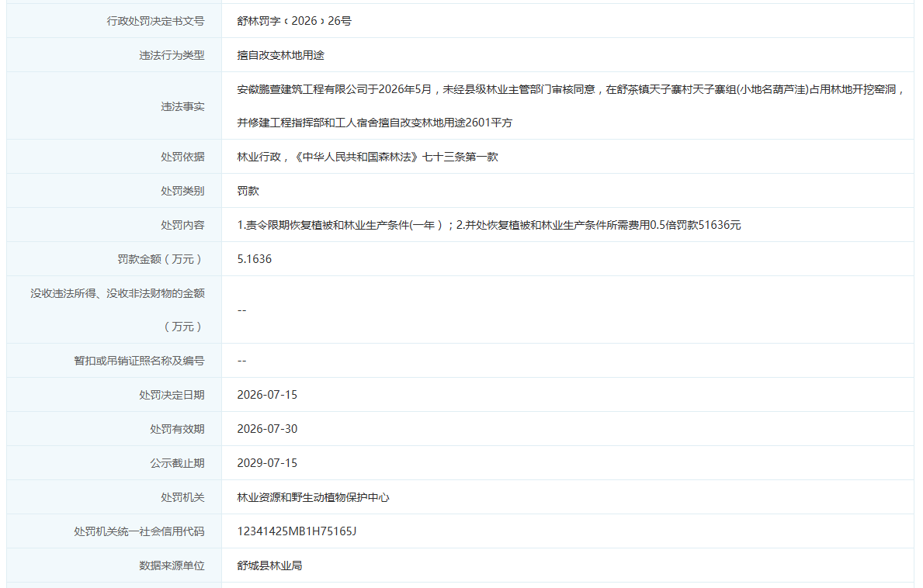Select the label 暂扣或吊销证照名称及编号
The width and height of the screenshot is (923, 588).
tap(139, 361)
